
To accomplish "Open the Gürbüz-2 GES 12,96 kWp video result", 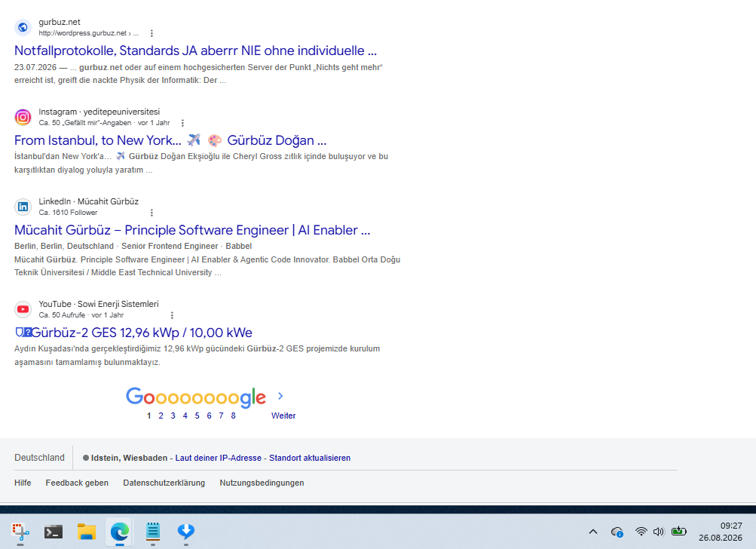I will (x=133, y=333).
